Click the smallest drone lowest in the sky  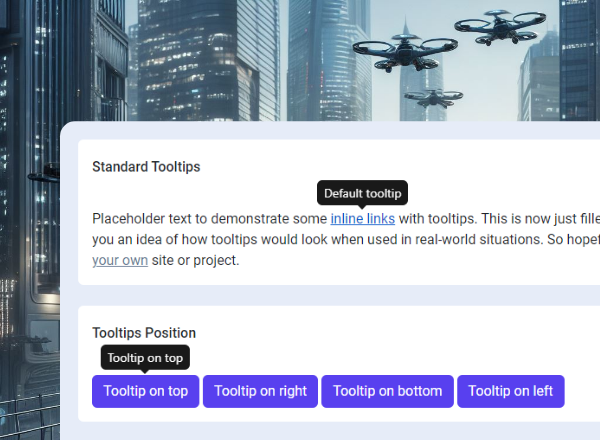click(434, 98)
